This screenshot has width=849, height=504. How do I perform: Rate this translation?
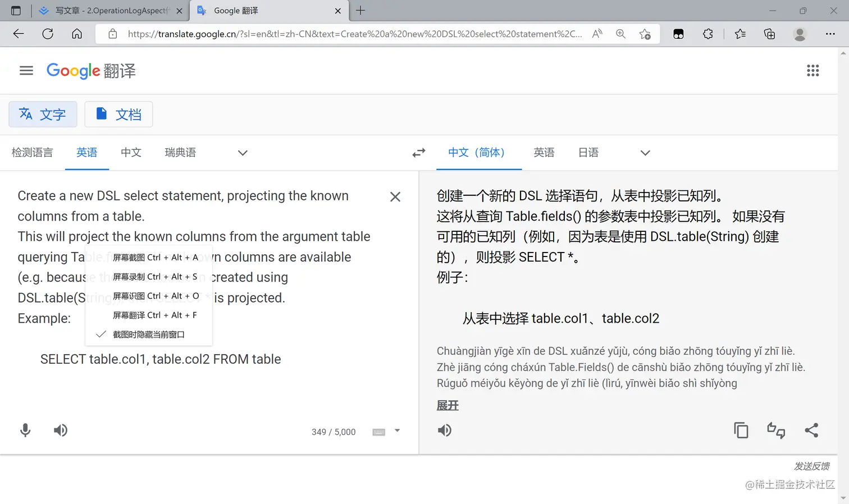pyautogui.click(x=776, y=430)
